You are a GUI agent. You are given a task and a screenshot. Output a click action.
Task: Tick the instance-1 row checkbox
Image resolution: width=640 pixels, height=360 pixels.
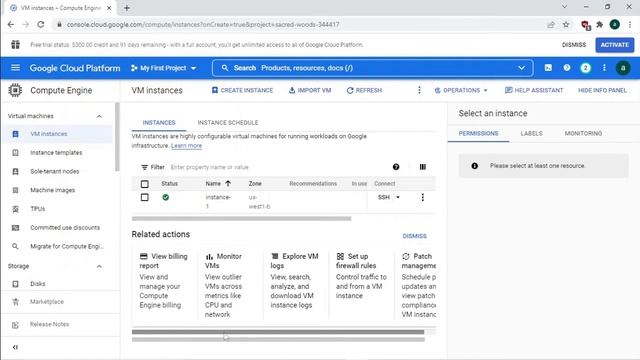(144, 198)
